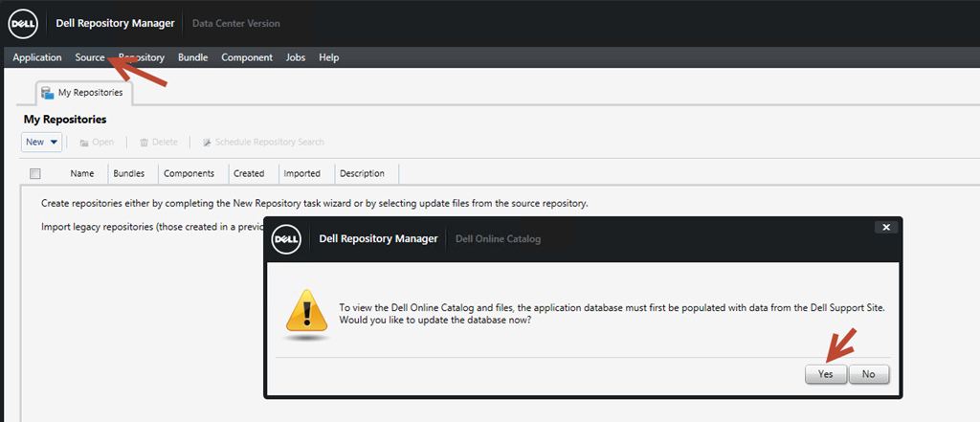
Task: Click the Dell Online Catalog dialog subtitle
Action: pos(498,239)
